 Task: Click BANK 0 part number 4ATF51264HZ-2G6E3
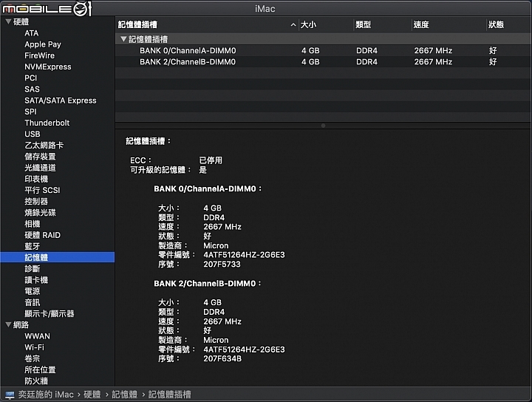[x=245, y=255]
